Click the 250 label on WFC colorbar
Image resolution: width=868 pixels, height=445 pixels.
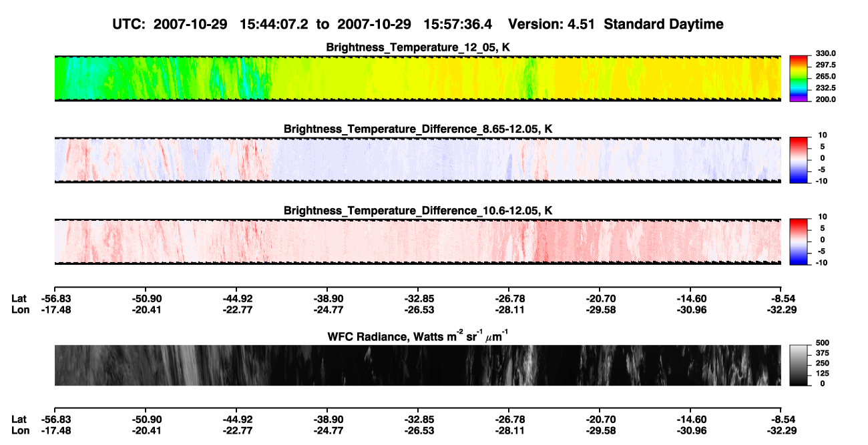coord(822,363)
